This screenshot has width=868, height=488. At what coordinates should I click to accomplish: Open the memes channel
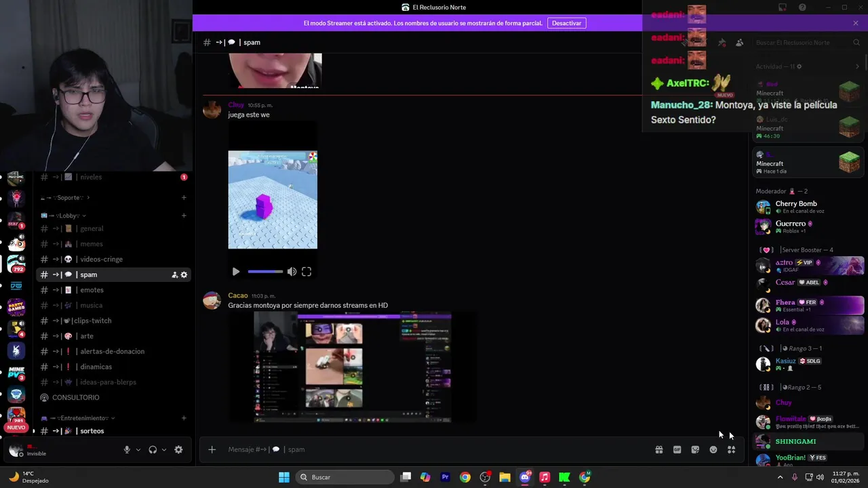pos(113,244)
